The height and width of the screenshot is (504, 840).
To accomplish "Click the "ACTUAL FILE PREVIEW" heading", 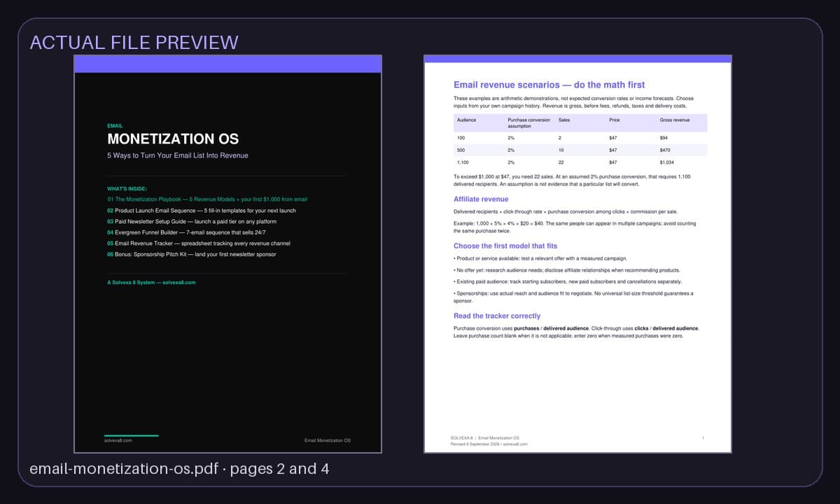I will (x=134, y=42).
